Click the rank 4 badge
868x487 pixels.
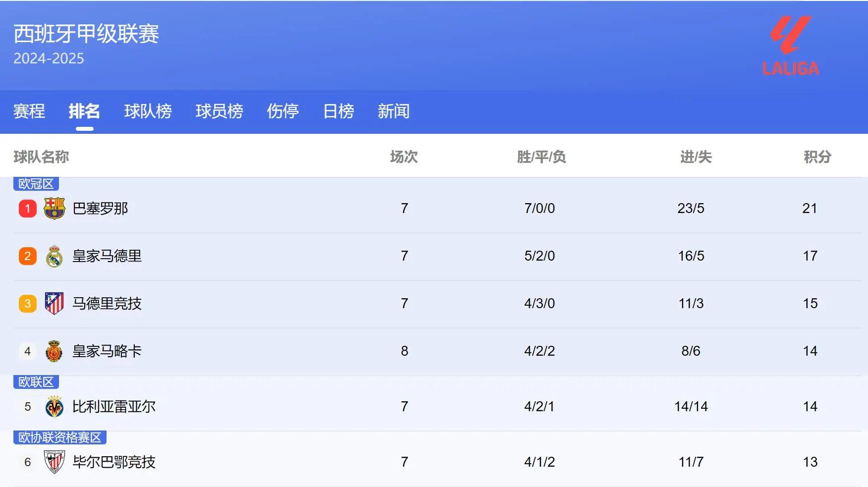tap(28, 351)
